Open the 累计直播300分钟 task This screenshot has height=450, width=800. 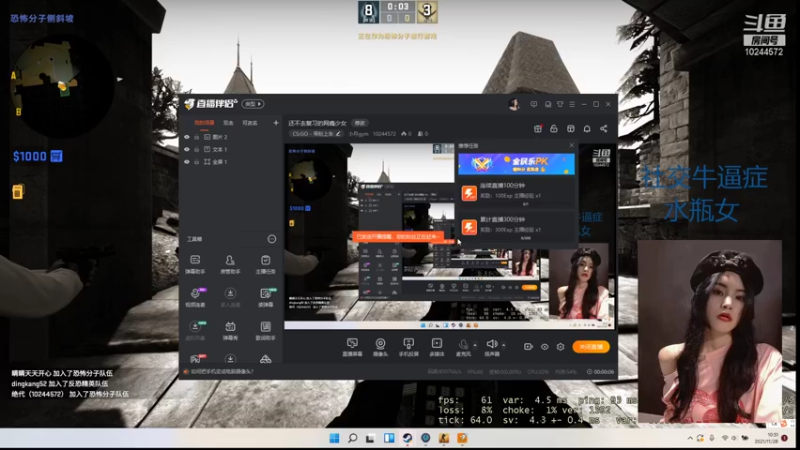click(516, 227)
